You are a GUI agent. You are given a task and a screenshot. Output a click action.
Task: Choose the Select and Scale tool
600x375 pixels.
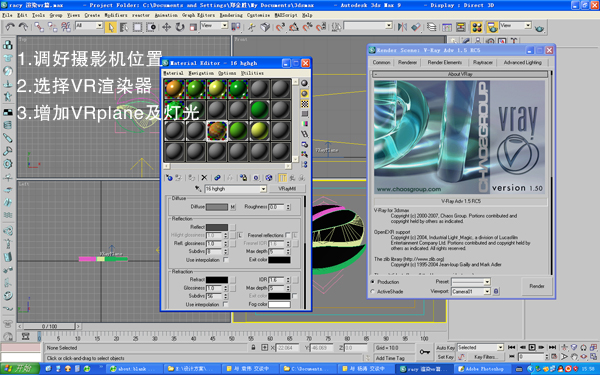pos(193,27)
